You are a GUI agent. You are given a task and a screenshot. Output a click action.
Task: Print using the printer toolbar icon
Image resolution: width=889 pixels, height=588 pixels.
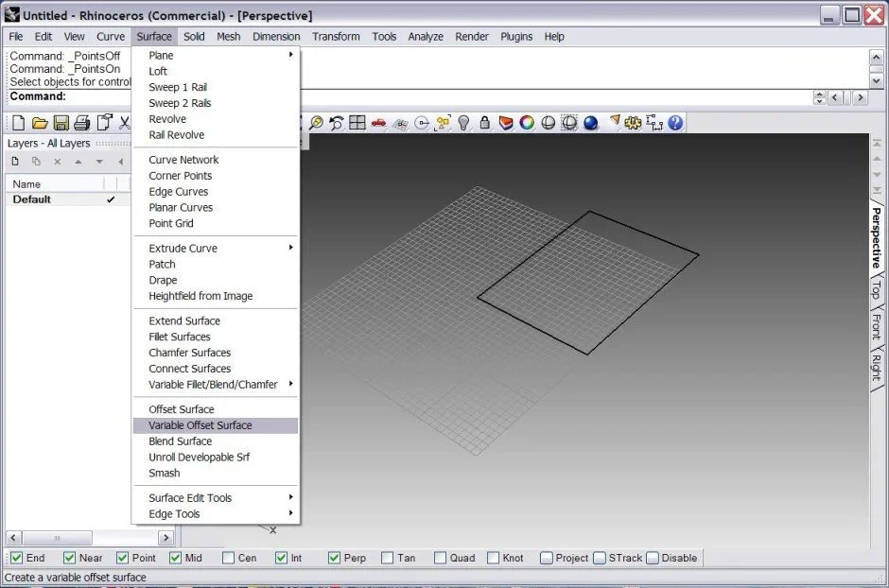[82, 122]
